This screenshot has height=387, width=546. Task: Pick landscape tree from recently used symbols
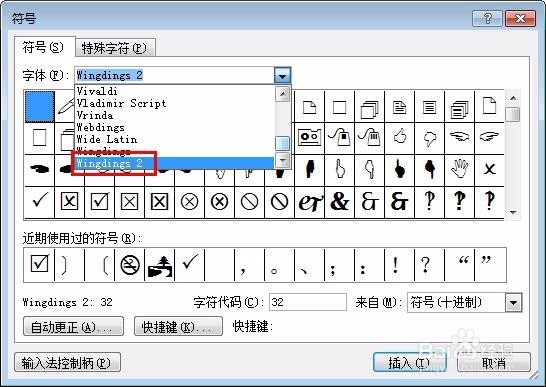[x=159, y=265]
